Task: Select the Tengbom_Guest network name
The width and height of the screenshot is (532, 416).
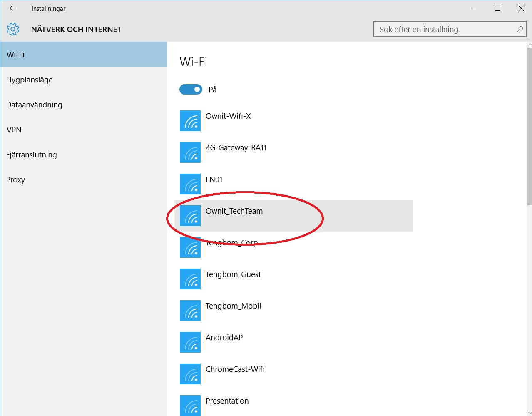Action: (233, 274)
